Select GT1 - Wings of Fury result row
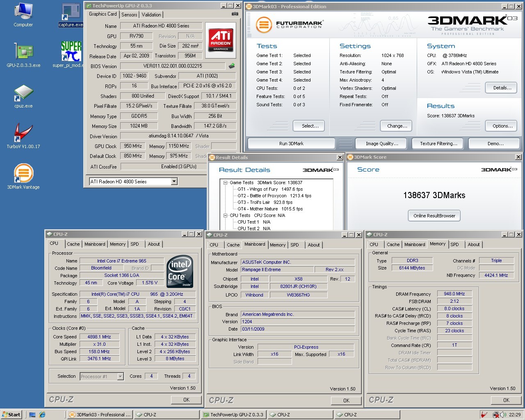 pos(270,189)
